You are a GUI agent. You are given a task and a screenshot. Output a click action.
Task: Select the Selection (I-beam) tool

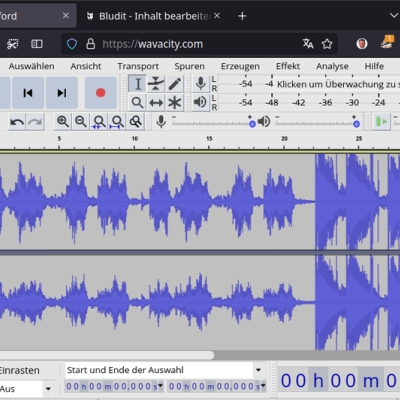(x=137, y=84)
